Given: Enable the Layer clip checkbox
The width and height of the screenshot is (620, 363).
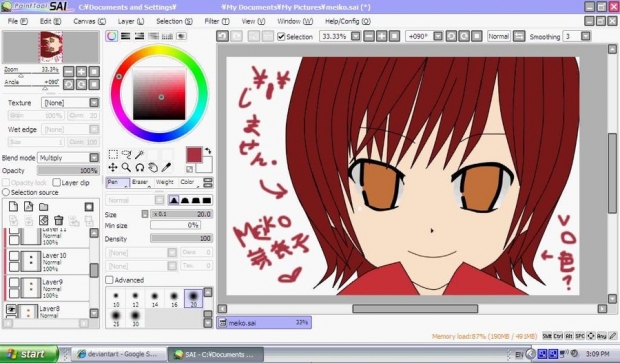Looking at the screenshot, I should point(57,182).
